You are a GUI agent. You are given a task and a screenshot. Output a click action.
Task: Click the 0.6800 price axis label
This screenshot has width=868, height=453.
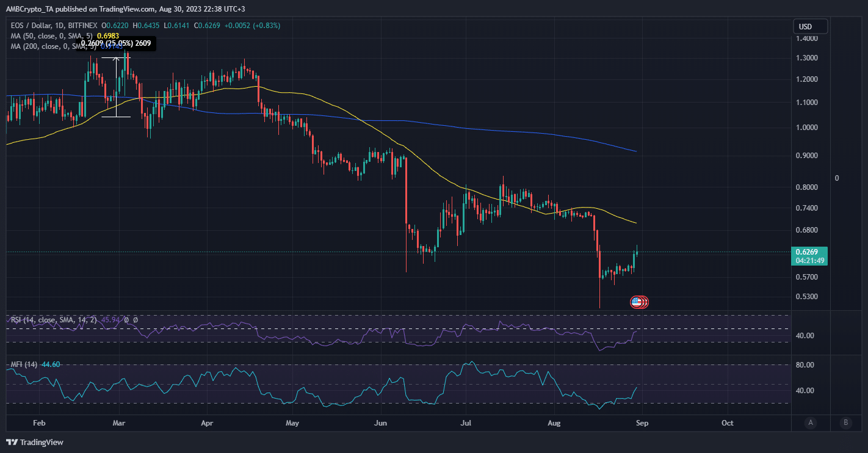pos(808,230)
